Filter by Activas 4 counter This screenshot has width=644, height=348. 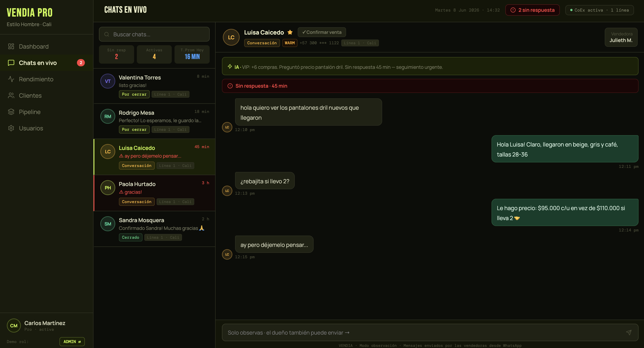pyautogui.click(x=154, y=54)
